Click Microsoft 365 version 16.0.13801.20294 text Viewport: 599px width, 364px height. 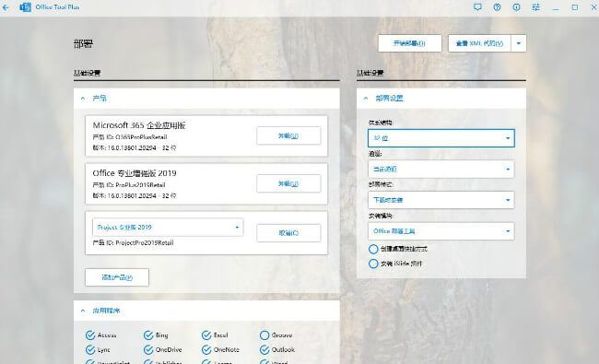coord(135,147)
